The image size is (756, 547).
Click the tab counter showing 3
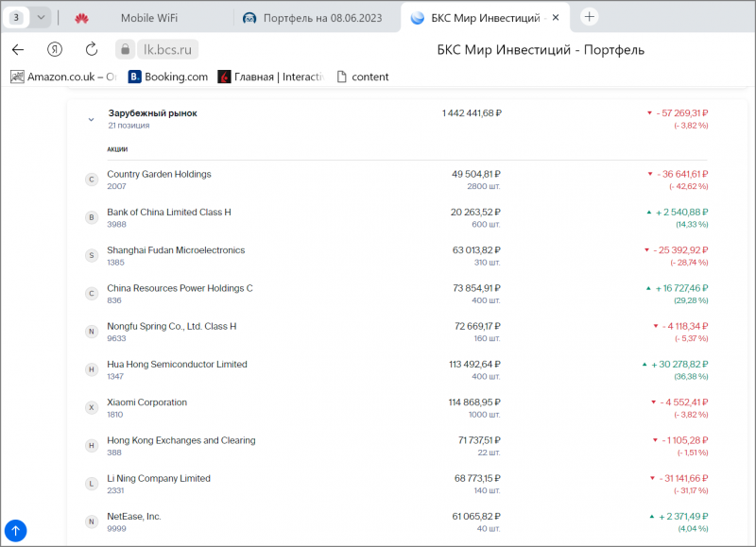pyautogui.click(x=16, y=17)
